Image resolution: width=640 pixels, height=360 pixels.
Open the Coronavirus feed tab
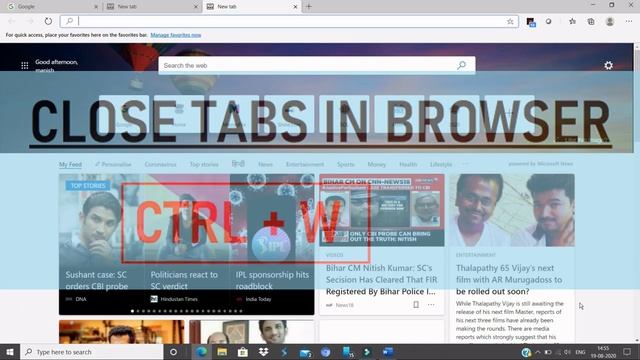160,164
